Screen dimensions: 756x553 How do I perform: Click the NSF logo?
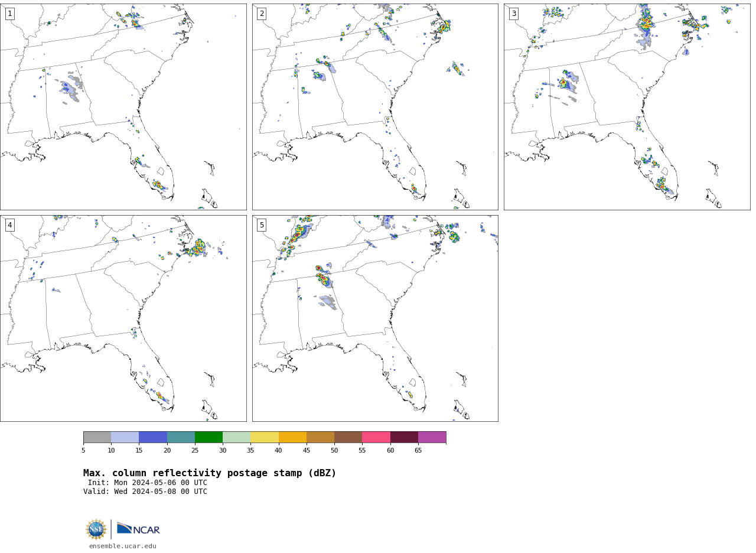click(96, 529)
